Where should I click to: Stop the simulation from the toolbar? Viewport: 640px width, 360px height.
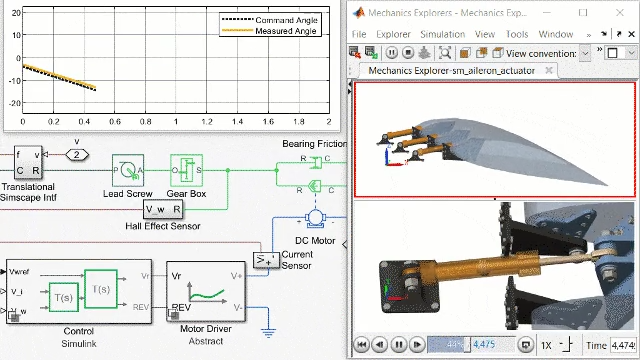point(407,53)
